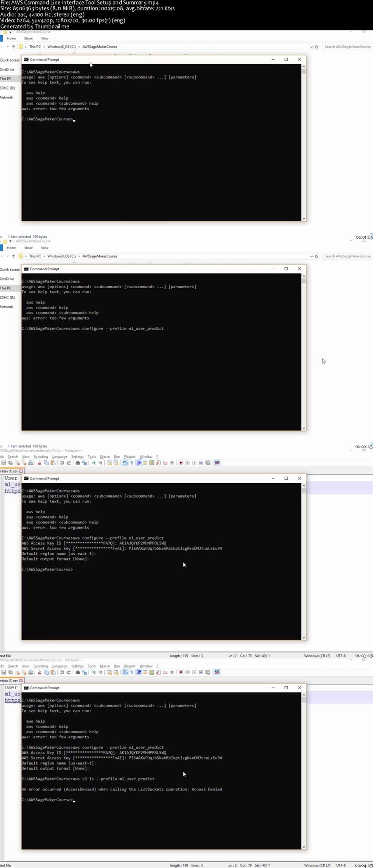Open Language menu in 00:03:05 frame Notepad++
Image resolution: width=373 pixels, height=868 pixels.
pos(59,457)
